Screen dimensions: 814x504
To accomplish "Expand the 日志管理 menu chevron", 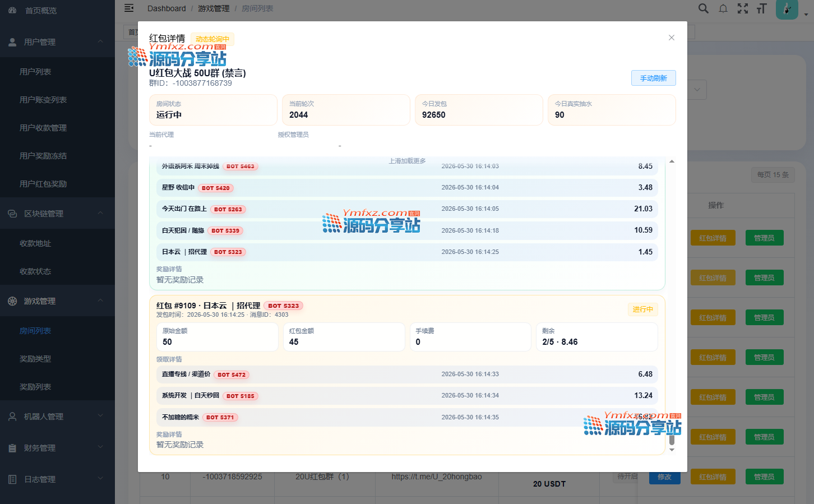I will click(100, 479).
